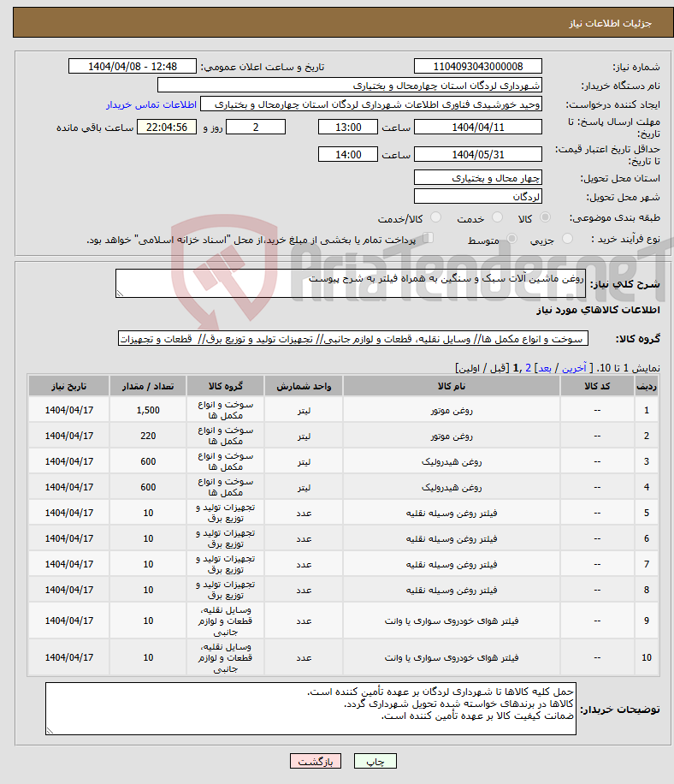This screenshot has height=784, width=674.
Task: Select the جزیی purchase type radio
Action: (x=567, y=239)
